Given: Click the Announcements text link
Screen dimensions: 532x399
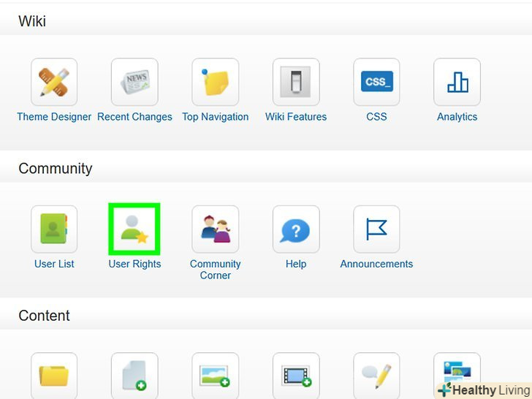Looking at the screenshot, I should [x=376, y=264].
